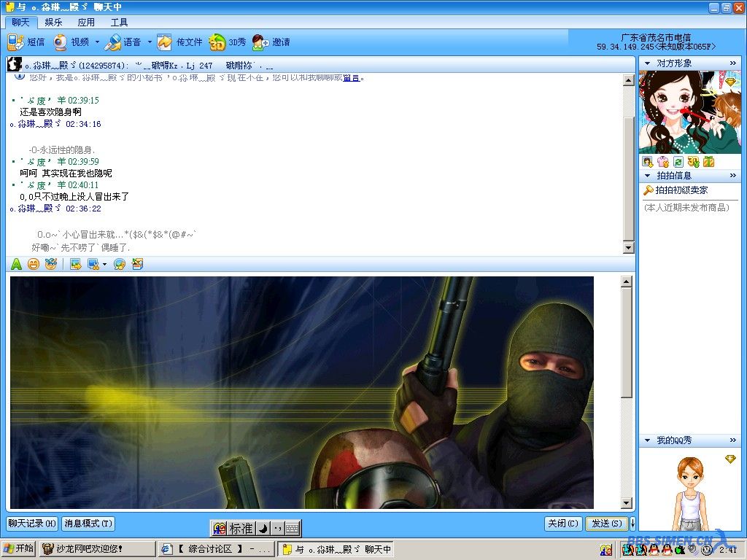Click the 关闭(C) button

tap(562, 524)
